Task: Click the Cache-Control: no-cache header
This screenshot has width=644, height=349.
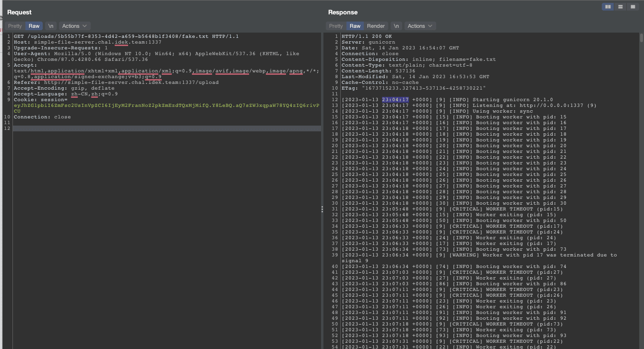Action: tap(380, 82)
